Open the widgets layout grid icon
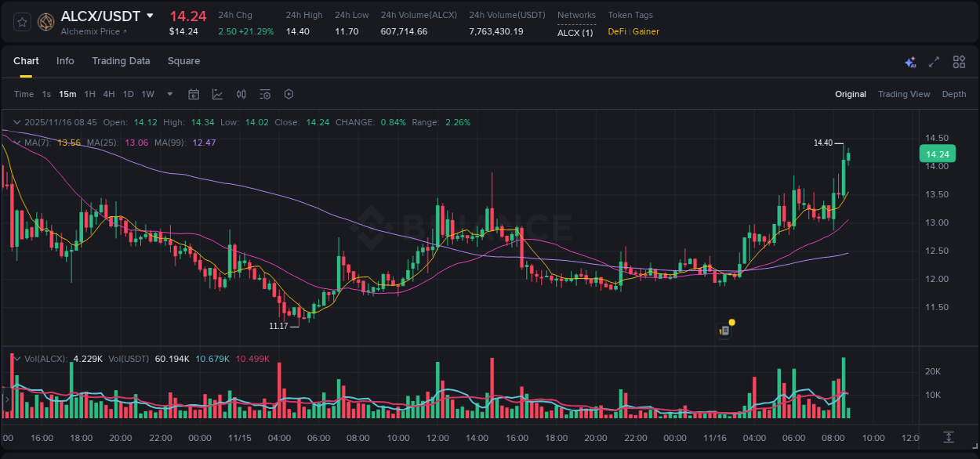This screenshot has width=980, height=459. click(959, 62)
